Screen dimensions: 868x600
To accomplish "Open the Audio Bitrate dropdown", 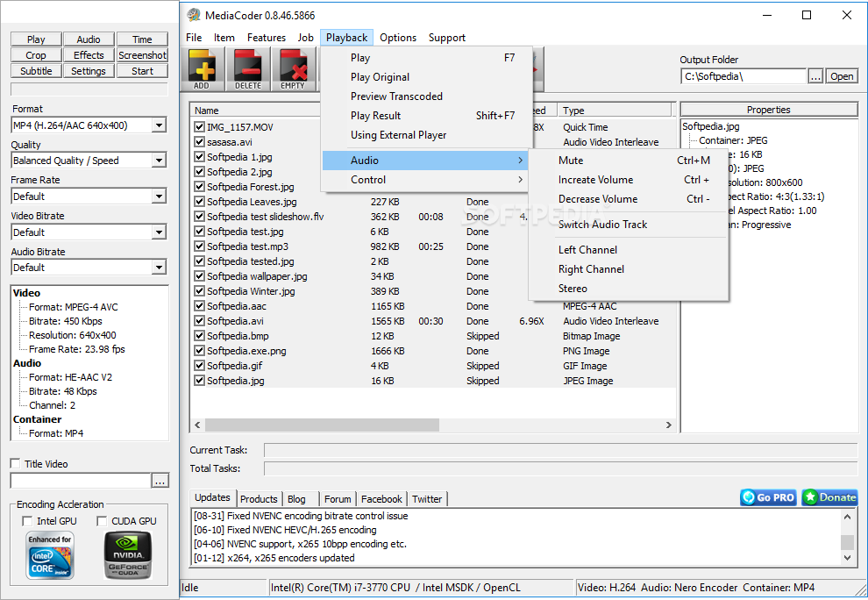I will pyautogui.click(x=159, y=268).
